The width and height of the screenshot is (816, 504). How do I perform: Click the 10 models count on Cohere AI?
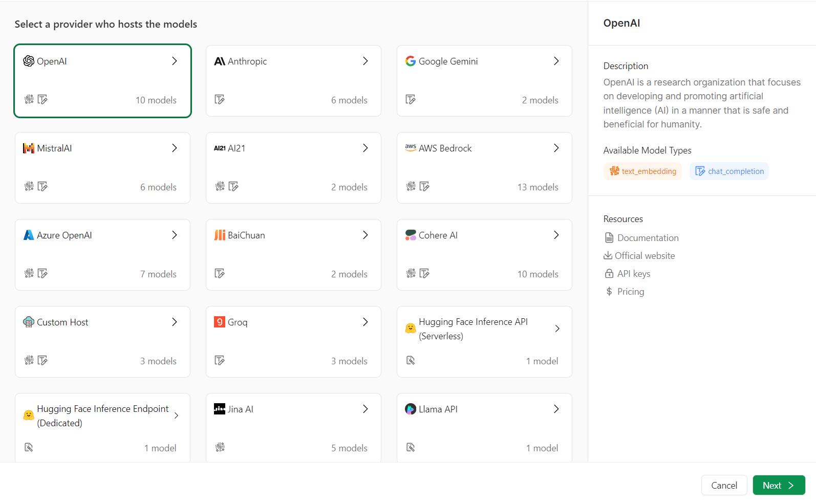[538, 274]
